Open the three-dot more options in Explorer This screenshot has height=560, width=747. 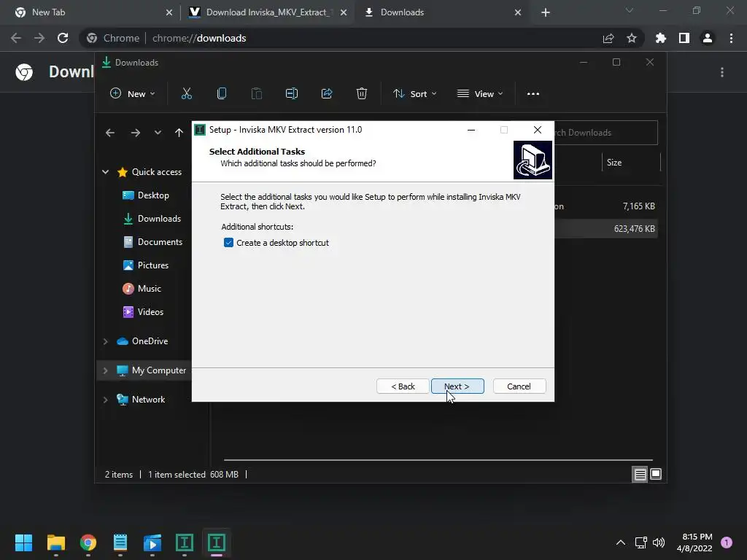point(533,94)
